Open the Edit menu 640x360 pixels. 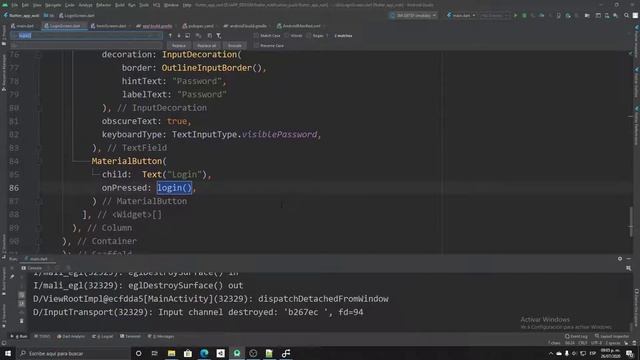pos(25,5)
